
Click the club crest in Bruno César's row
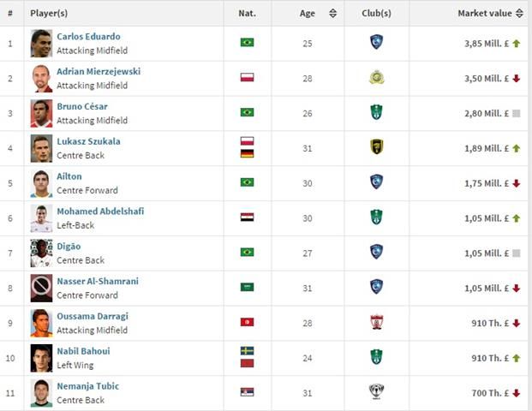pos(376,112)
